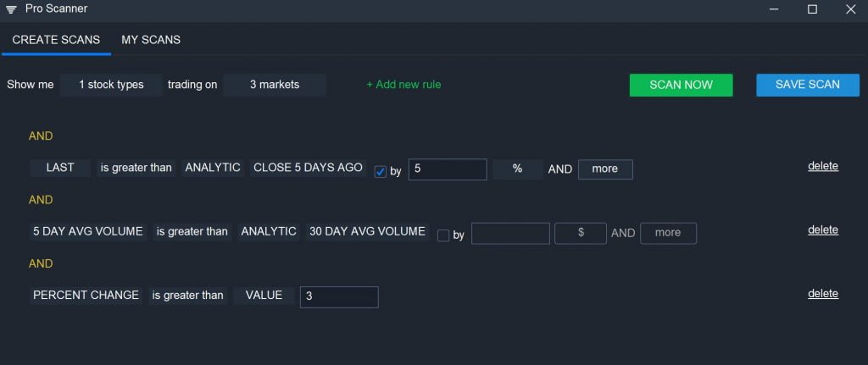Change the 30 DAY AVG VOLUME selector

pos(367,231)
